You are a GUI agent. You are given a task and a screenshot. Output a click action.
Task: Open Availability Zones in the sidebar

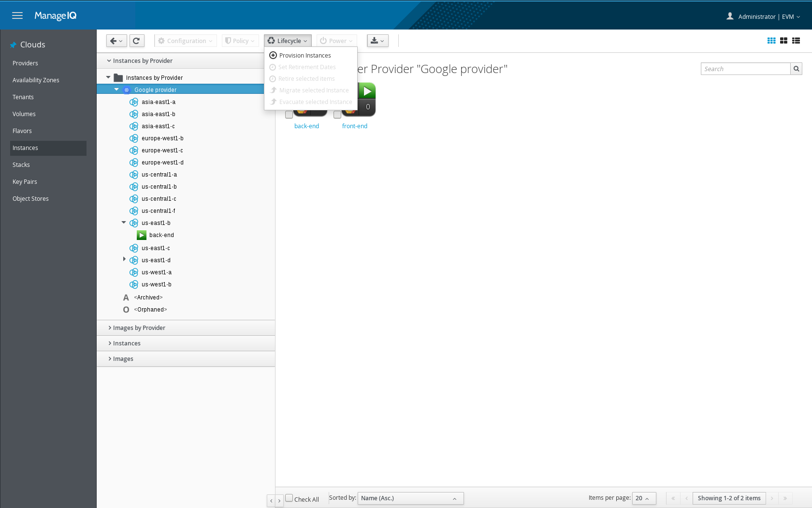[36, 80]
